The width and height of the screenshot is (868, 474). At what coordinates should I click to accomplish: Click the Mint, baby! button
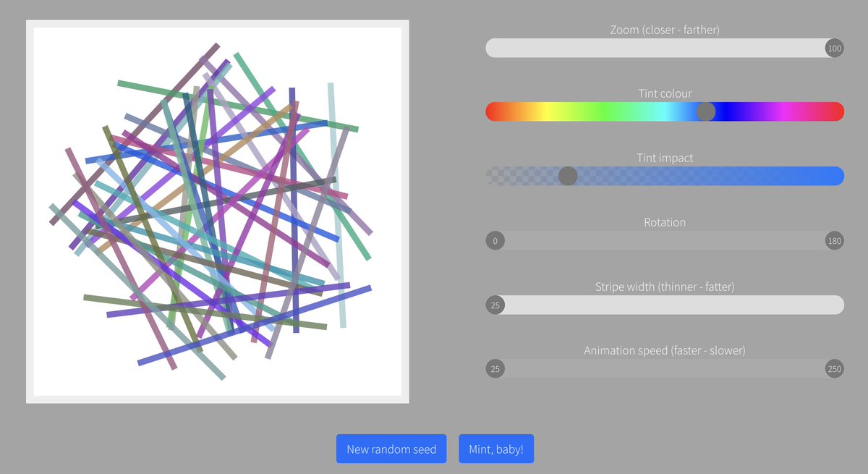496,449
